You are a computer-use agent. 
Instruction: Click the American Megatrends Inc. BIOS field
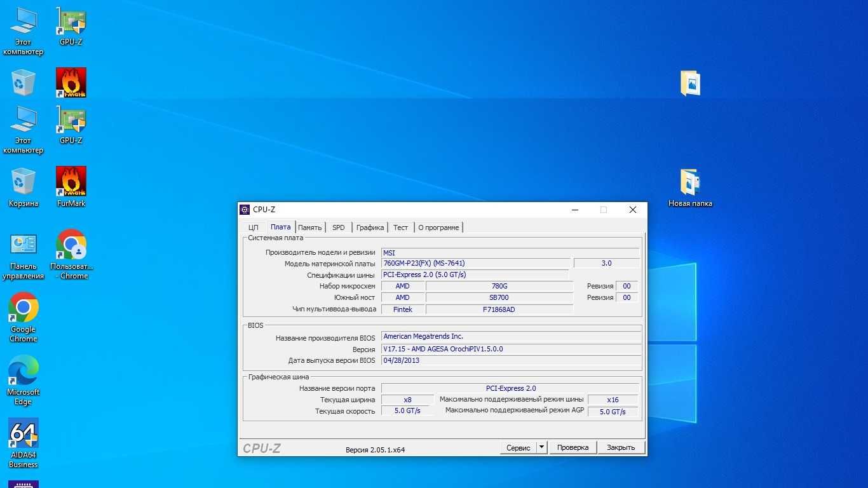click(512, 337)
